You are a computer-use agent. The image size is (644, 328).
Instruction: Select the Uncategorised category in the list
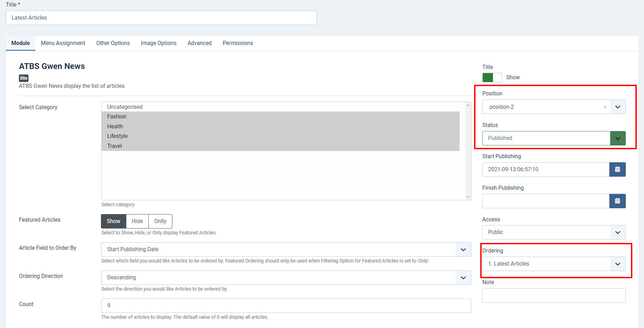pos(125,107)
